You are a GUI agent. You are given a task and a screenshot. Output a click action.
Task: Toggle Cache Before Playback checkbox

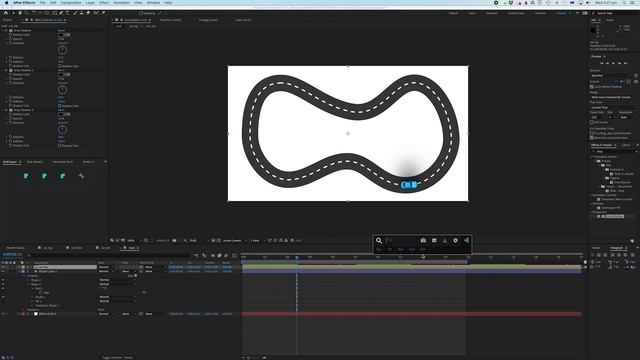pyautogui.click(x=592, y=87)
